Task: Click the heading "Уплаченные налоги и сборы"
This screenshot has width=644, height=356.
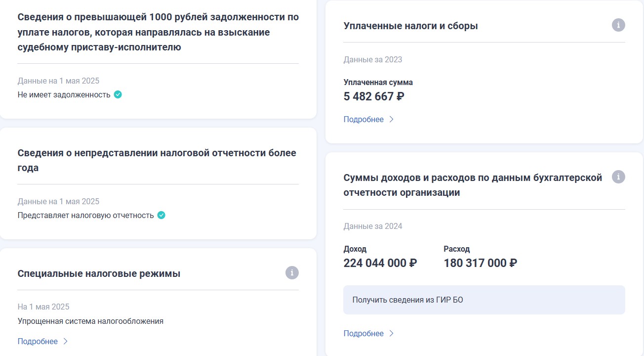Action: coord(410,26)
